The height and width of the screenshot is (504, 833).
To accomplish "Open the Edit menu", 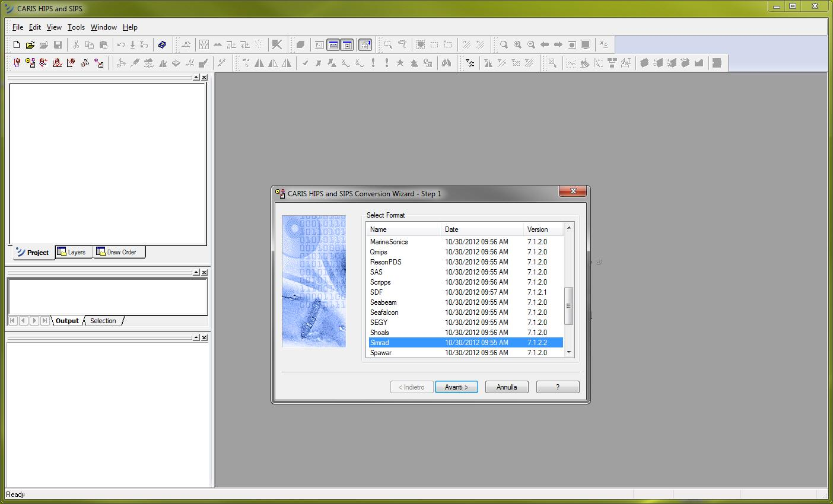I will point(35,27).
